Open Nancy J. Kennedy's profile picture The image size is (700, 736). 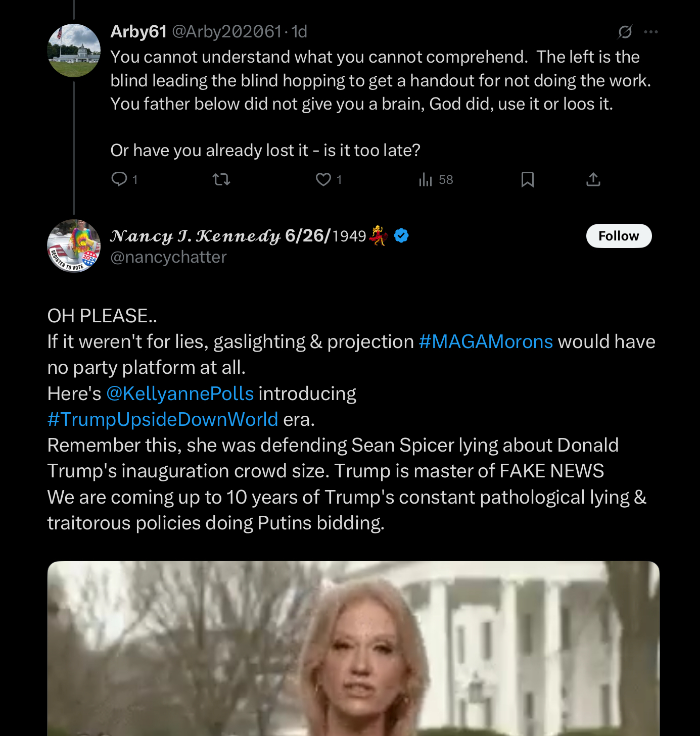tap(74, 246)
